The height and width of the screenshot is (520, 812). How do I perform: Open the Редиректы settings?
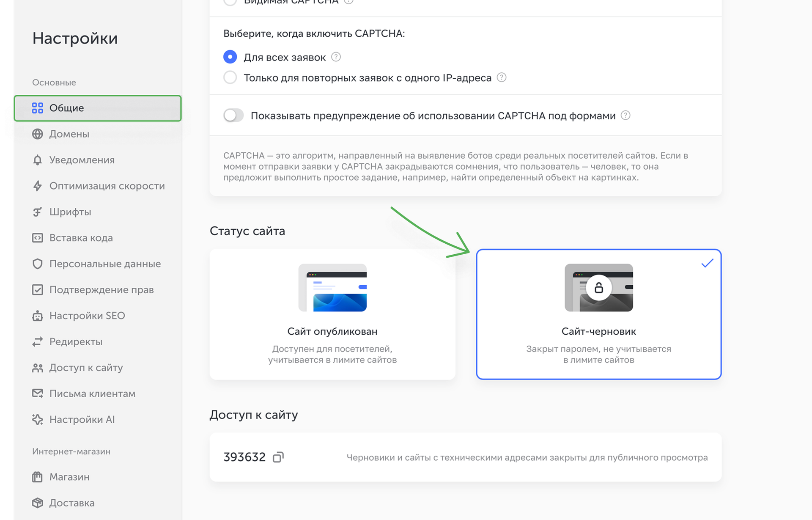pyautogui.click(x=76, y=341)
